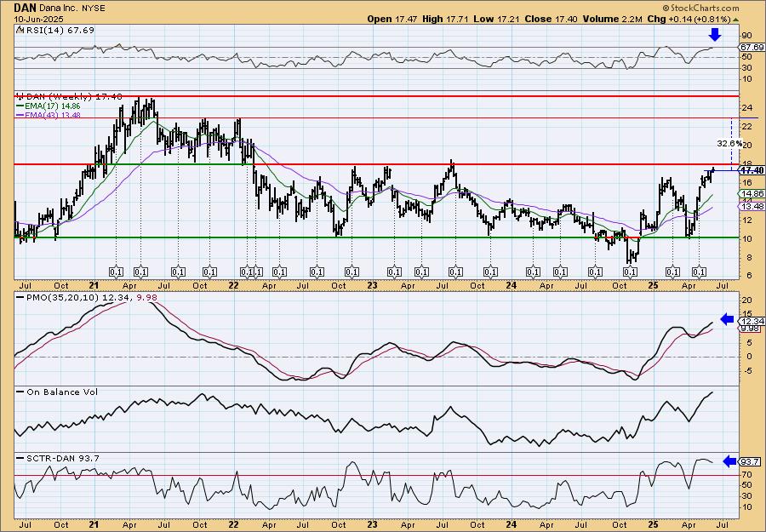The width and height of the screenshot is (766, 532).
Task: Click the 24 level on the price axis
Action: click(746, 108)
